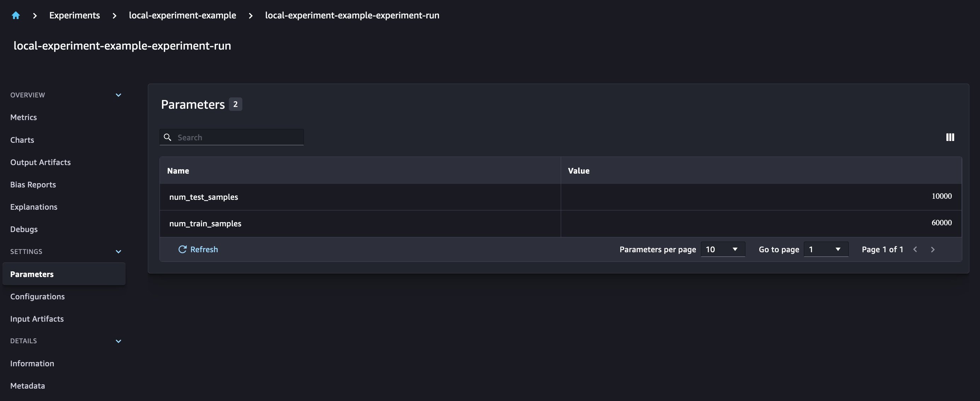This screenshot has height=401, width=980.
Task: Click into the parameter Search field
Action: 238,137
